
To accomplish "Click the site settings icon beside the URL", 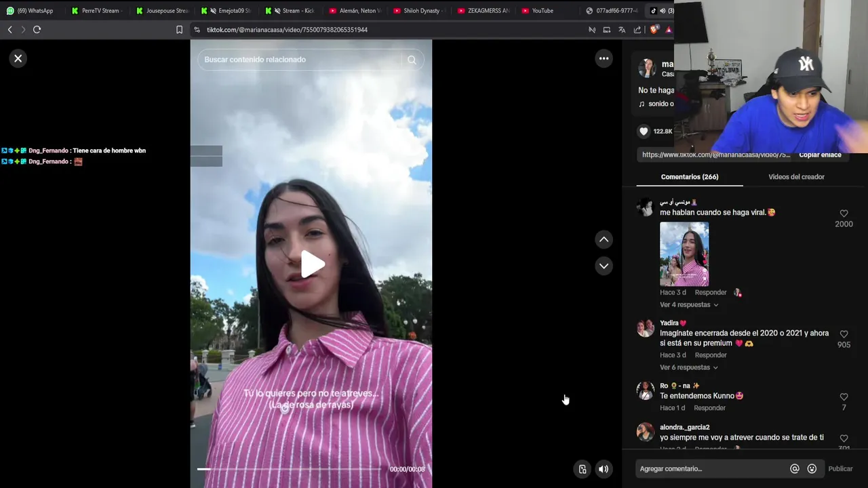I will (197, 30).
